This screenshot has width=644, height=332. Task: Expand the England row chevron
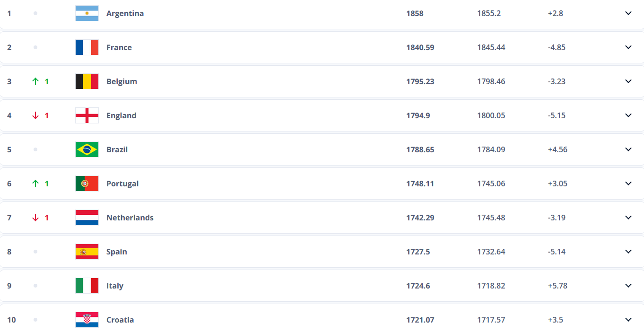point(628,115)
